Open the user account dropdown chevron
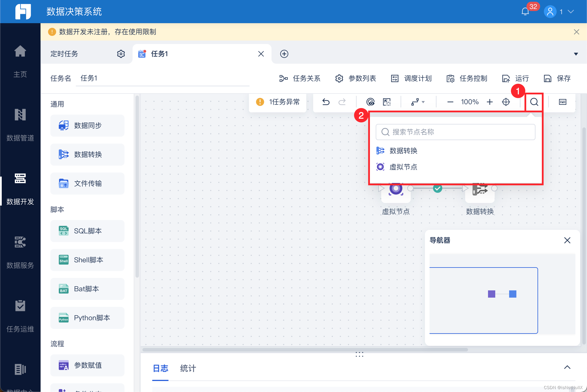 [571, 12]
